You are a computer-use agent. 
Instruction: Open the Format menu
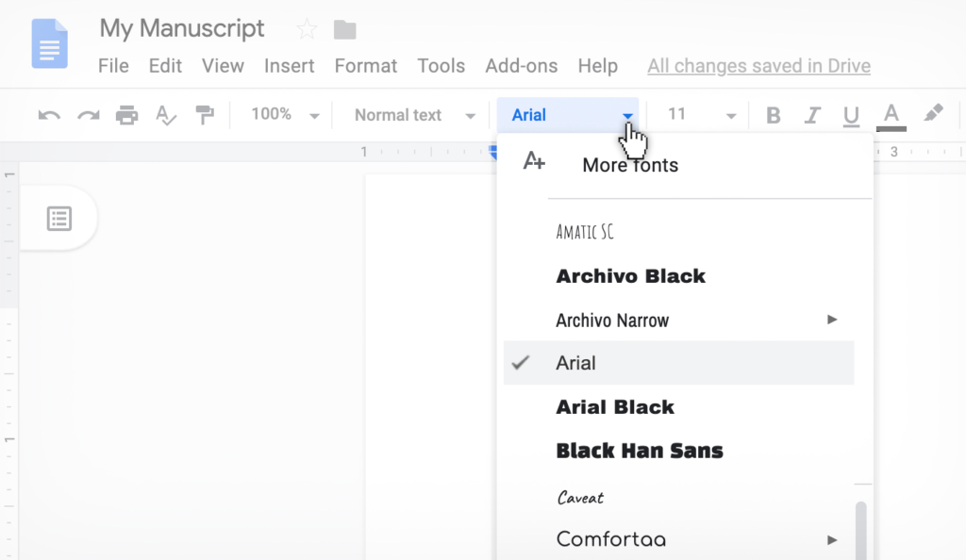pyautogui.click(x=365, y=66)
